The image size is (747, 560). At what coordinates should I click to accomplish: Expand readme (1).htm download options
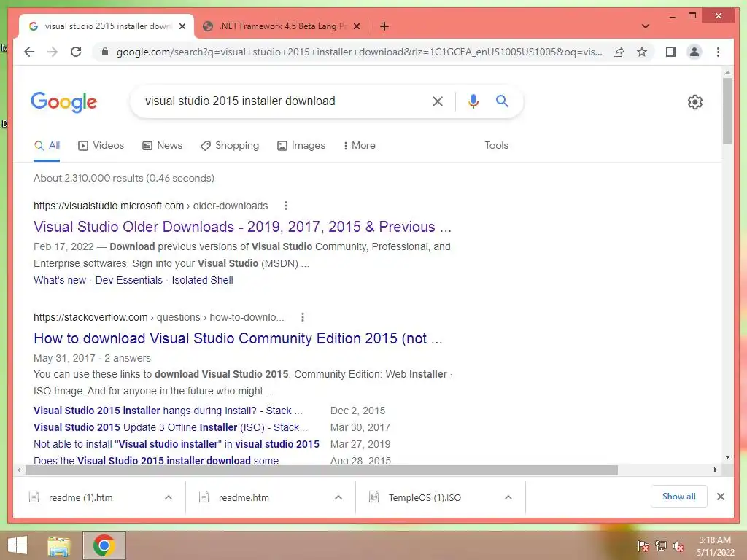point(169,497)
